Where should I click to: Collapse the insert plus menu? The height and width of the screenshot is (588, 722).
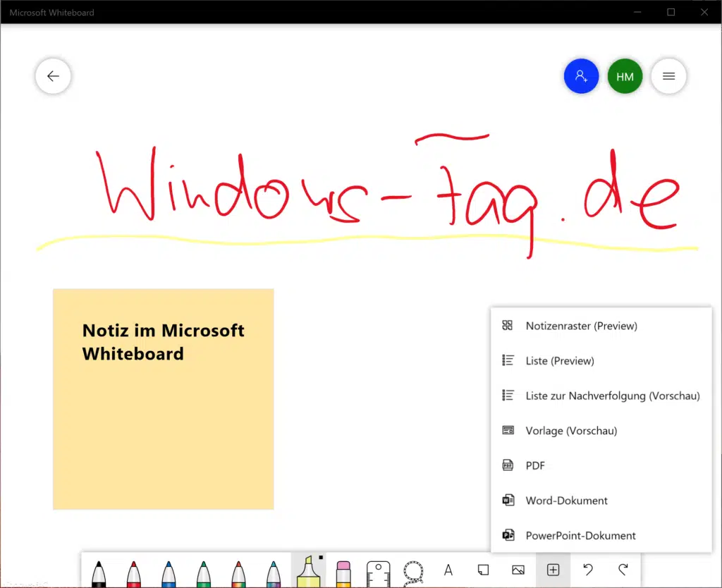[553, 570]
